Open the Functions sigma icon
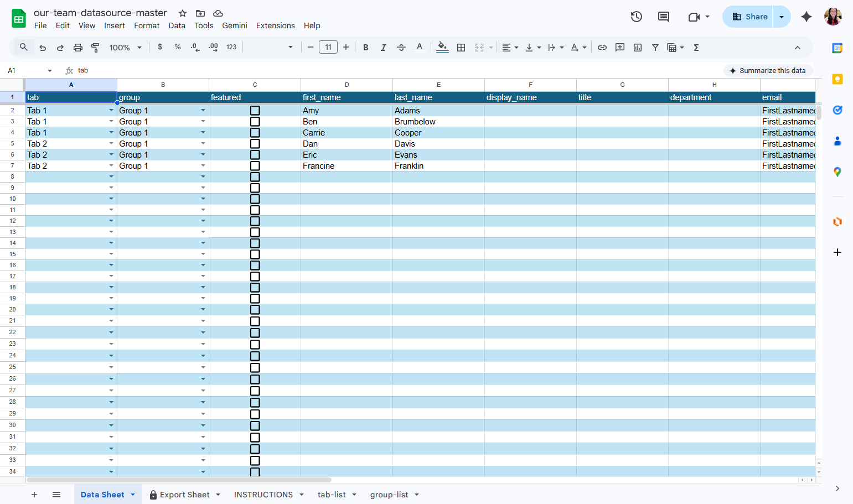Viewport: 853px width, 504px height. 696,48
